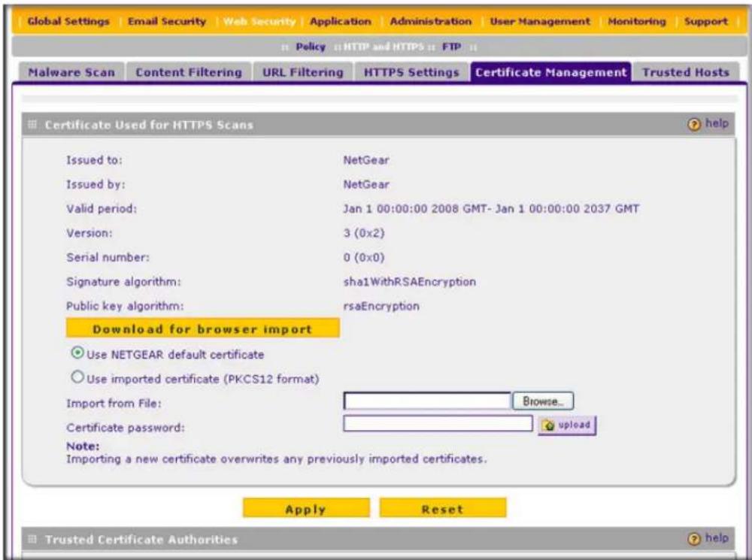Screen dimensions: 752x560
Task: Open the Support menu
Action: [705, 22]
